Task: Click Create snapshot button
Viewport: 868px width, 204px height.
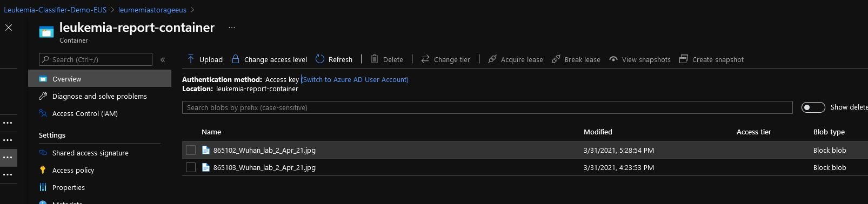Action: [712, 59]
